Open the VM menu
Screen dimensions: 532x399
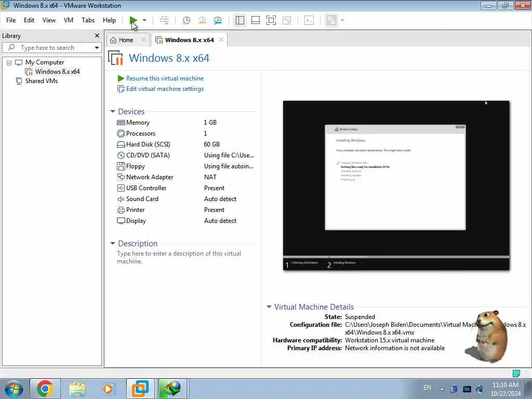(69, 20)
